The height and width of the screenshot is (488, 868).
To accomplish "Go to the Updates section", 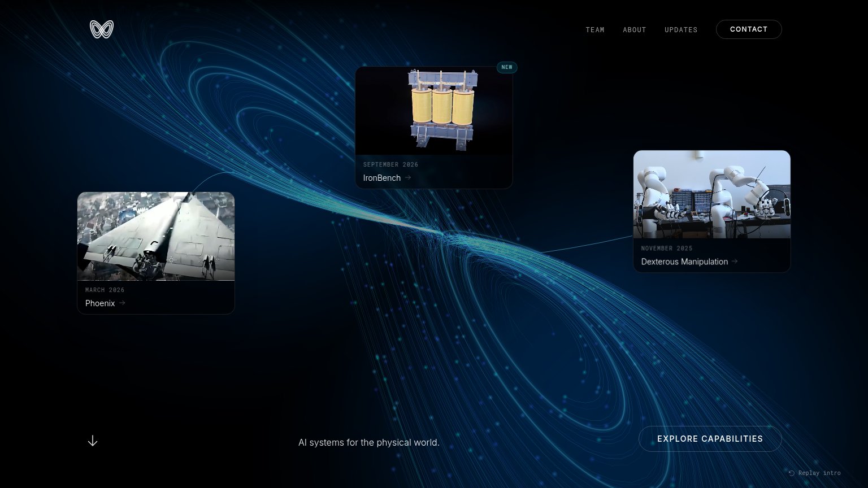I will point(681,30).
